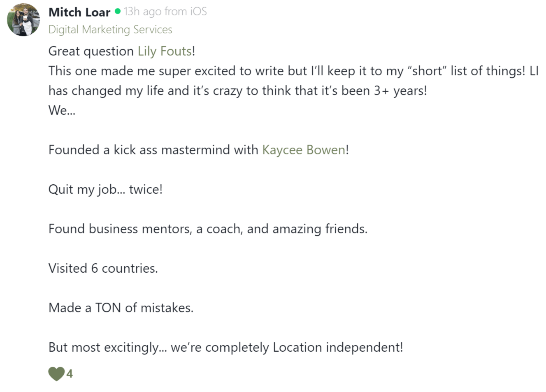Click the 'This one made me super excited' line
The width and height of the screenshot is (546, 392).
(293, 71)
